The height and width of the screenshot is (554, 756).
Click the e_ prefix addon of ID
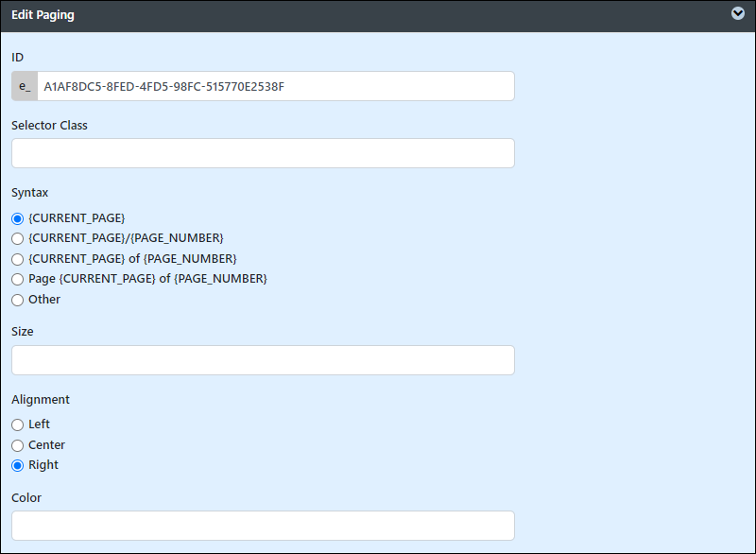pyautogui.click(x=25, y=86)
